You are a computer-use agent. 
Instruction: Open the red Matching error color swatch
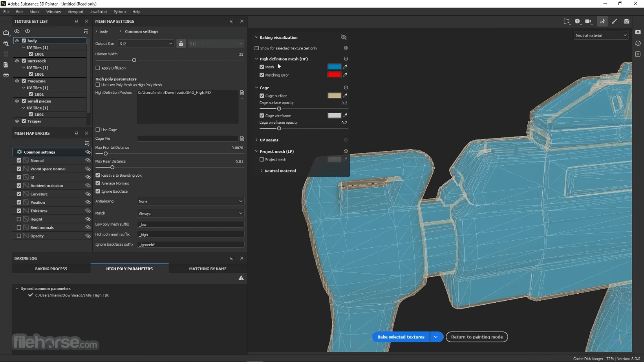coord(334,75)
